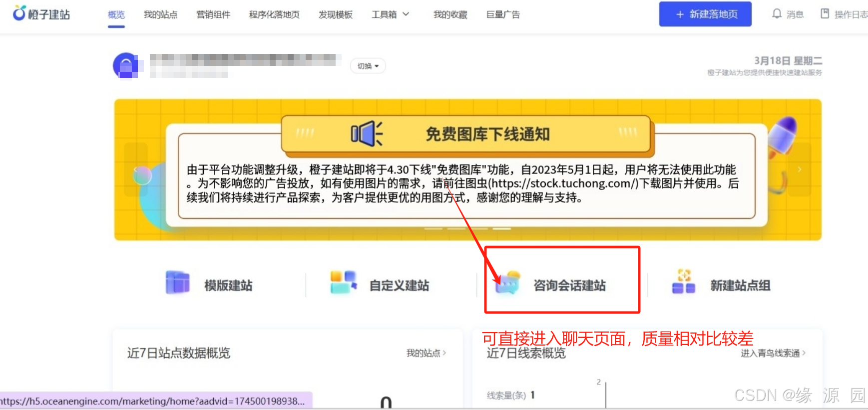Screen dimensions: 868x410
Task: Open 我的站点 link in data card
Action: [x=426, y=353]
